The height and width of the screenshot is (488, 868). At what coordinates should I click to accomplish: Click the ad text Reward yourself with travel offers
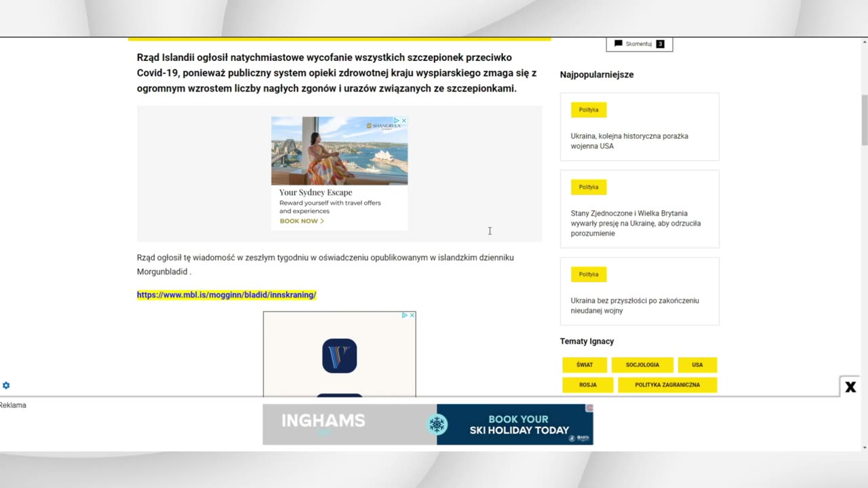330,207
